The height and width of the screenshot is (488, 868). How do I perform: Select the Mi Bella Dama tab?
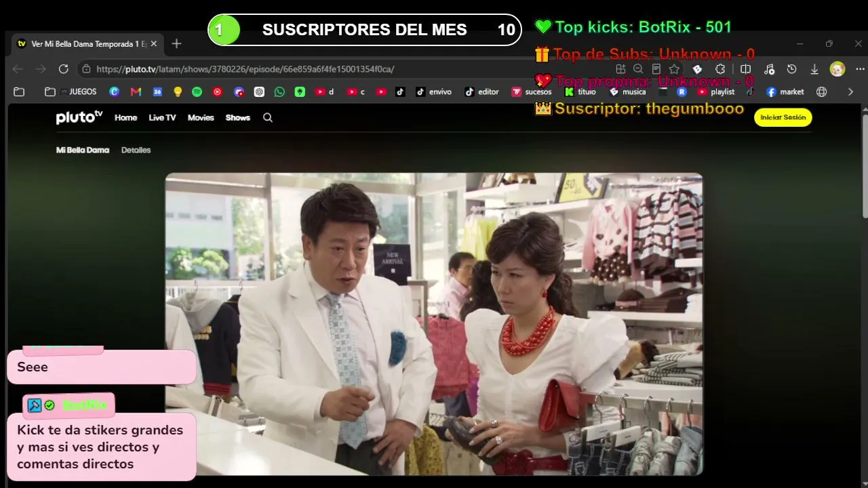point(83,150)
